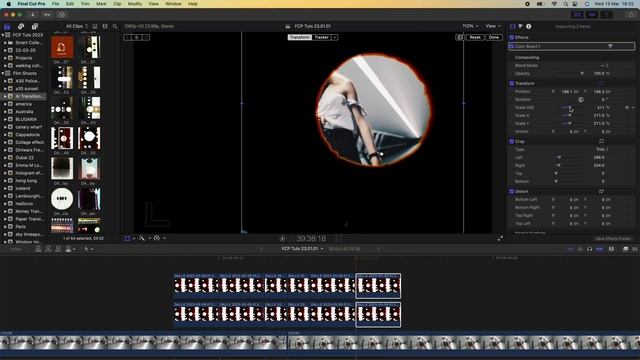This screenshot has width=640, height=360.
Task: Toggle the timeline headphones solo icon
Action: tap(589, 249)
